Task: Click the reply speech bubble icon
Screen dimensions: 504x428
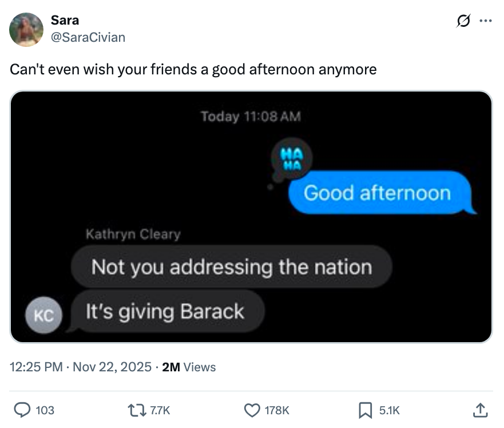Action: (x=22, y=410)
